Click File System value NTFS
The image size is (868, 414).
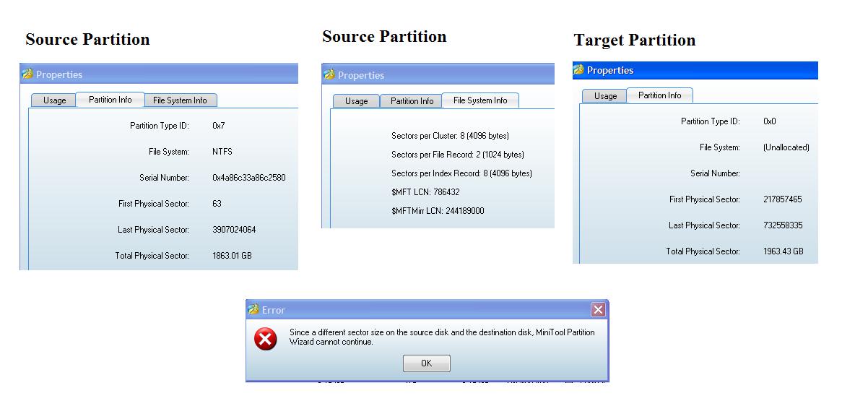[222, 152]
